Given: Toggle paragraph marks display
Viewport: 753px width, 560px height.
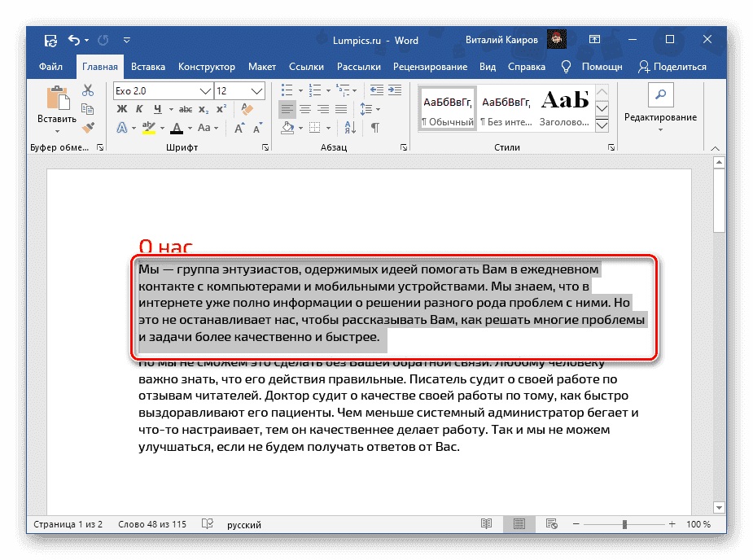Looking at the screenshot, I should 374,127.
